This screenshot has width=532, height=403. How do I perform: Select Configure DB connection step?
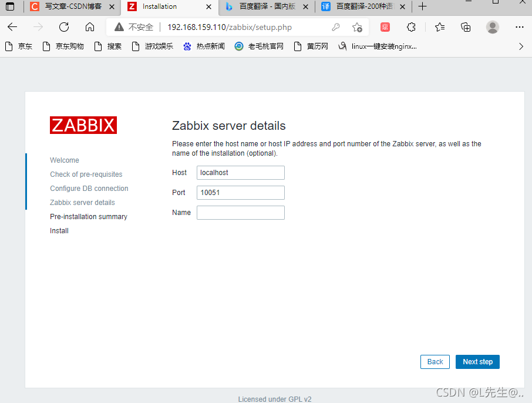click(x=89, y=189)
